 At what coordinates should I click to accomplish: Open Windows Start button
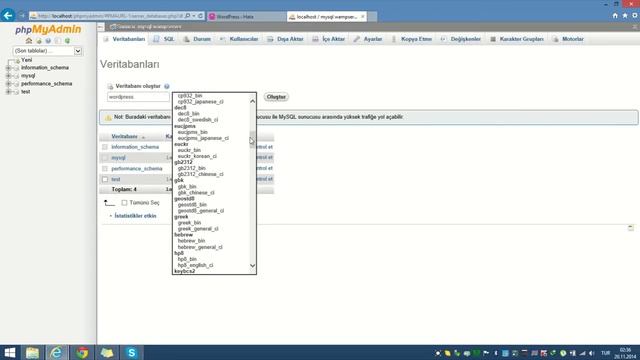pyautogui.click(x=9, y=353)
